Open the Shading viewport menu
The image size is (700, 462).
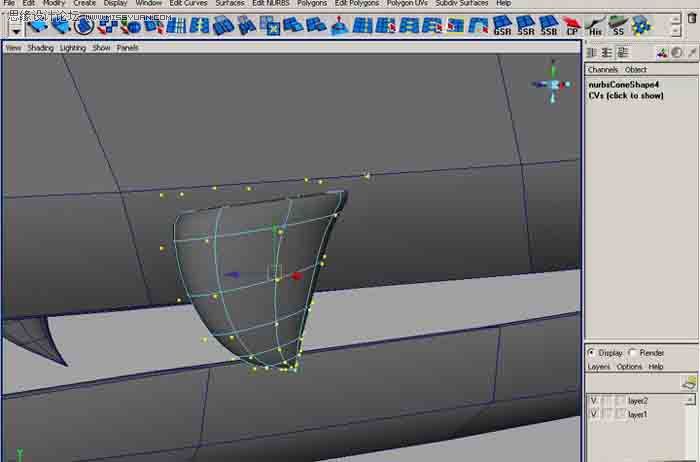pos(40,48)
